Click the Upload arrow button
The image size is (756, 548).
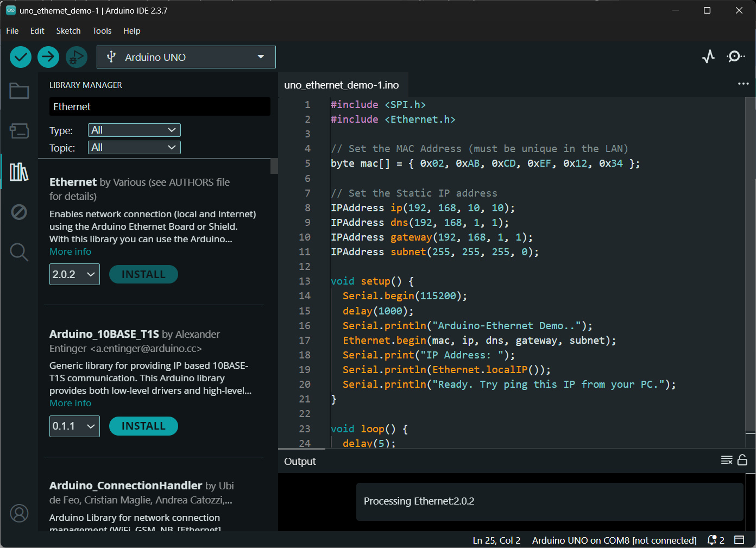(x=48, y=57)
